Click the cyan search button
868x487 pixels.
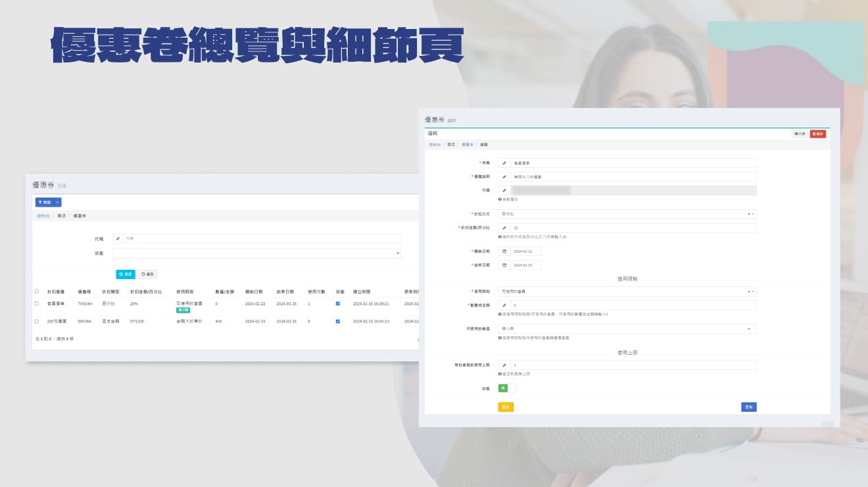(x=126, y=274)
